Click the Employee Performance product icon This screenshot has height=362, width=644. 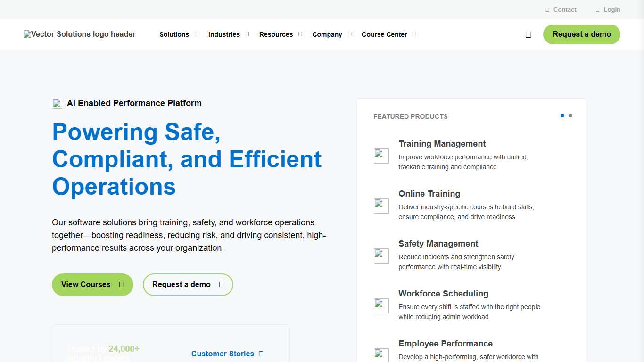pyautogui.click(x=381, y=355)
